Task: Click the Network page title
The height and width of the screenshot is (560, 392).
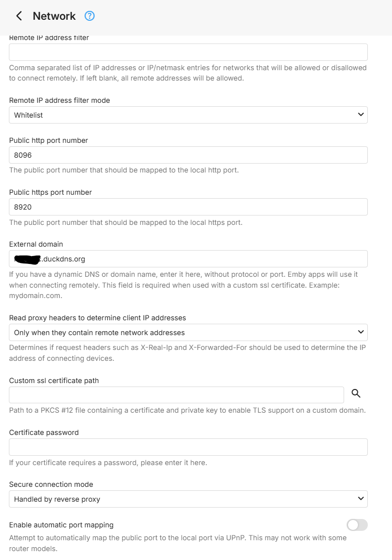Action: pos(54,16)
